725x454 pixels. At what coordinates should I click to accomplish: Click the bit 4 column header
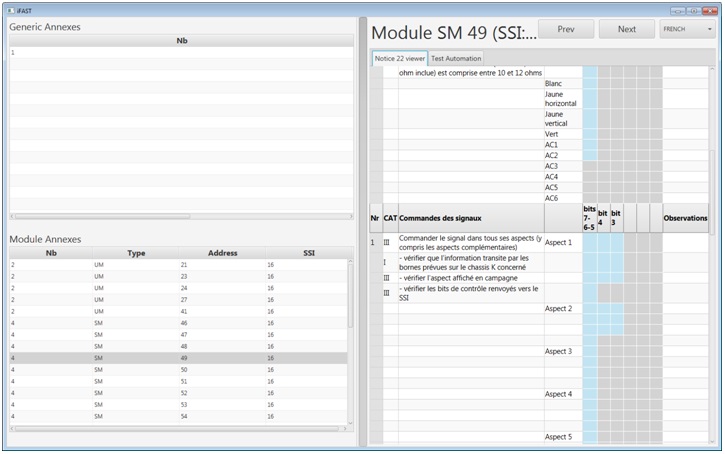602,218
